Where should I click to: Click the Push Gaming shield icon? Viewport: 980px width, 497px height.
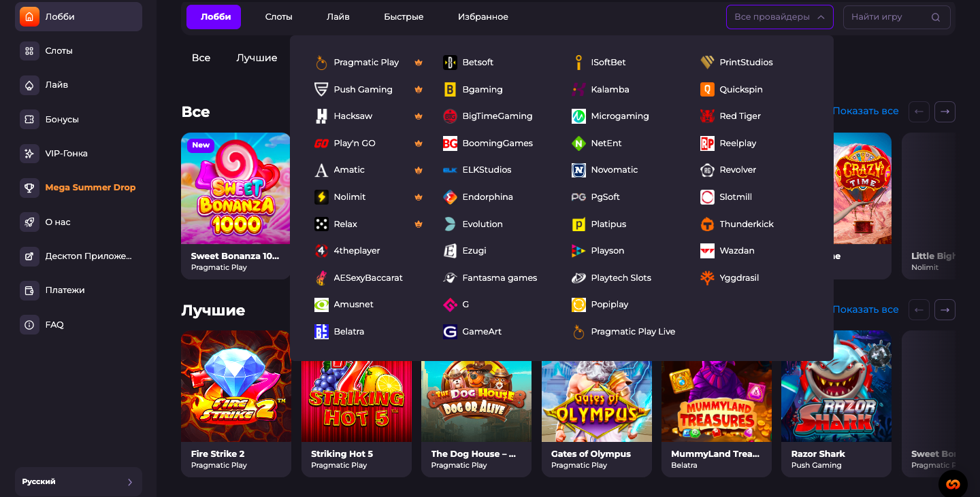321,89
